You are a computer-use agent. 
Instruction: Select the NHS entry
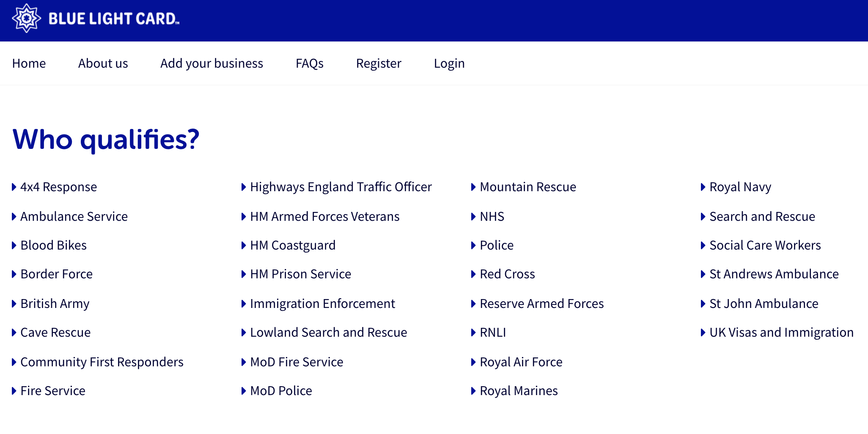(x=492, y=217)
